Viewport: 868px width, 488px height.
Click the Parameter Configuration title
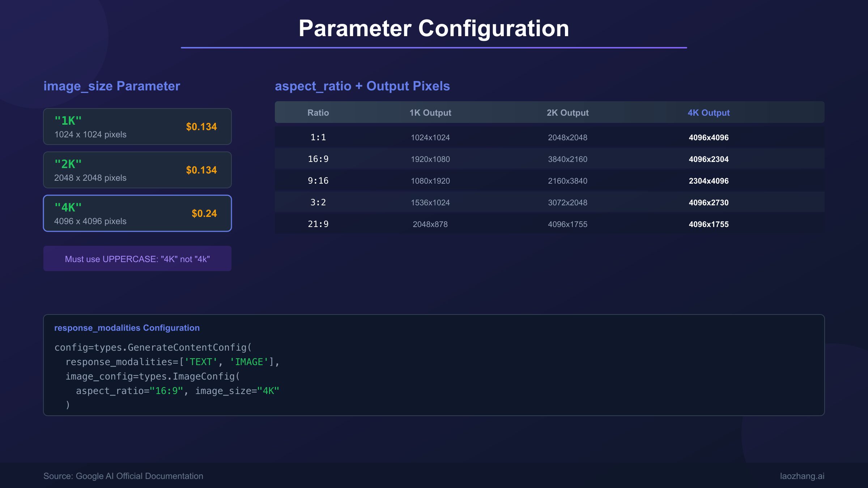pyautogui.click(x=434, y=28)
